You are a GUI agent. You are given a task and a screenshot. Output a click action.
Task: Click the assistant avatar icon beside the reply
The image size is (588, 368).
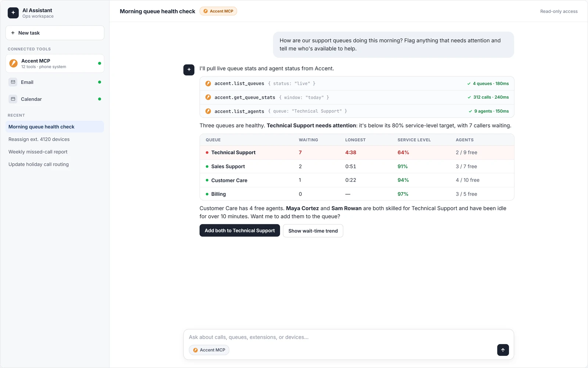pyautogui.click(x=189, y=70)
